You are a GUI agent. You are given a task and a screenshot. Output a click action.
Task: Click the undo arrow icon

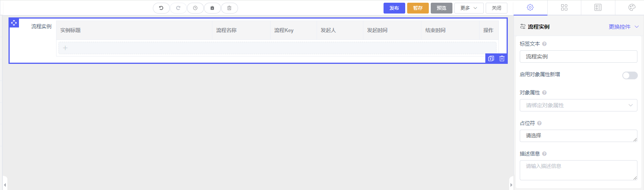[x=161, y=8]
